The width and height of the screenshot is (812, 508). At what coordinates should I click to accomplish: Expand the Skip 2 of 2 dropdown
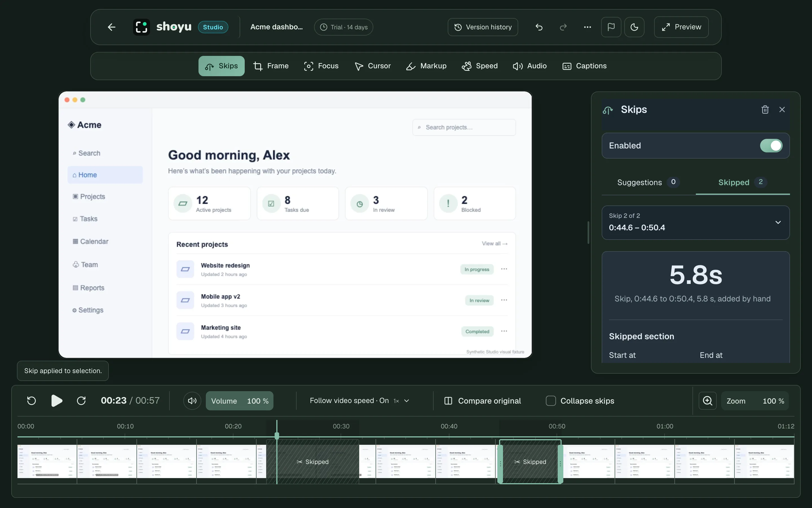pos(696,222)
